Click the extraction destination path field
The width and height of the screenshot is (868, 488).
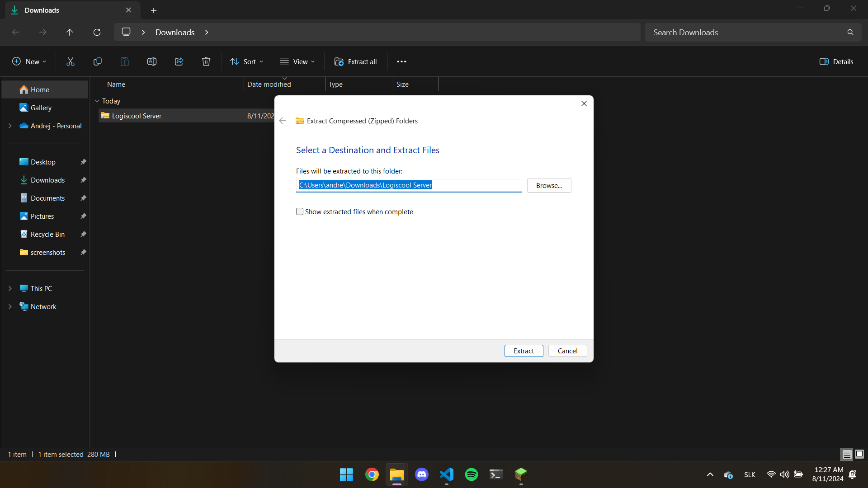(409, 186)
